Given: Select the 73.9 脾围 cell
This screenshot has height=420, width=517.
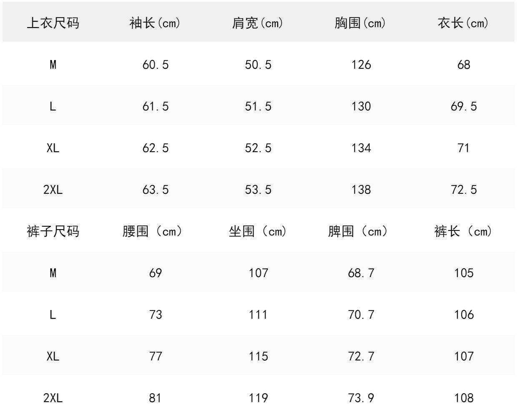Looking at the screenshot, I should pos(361,398).
